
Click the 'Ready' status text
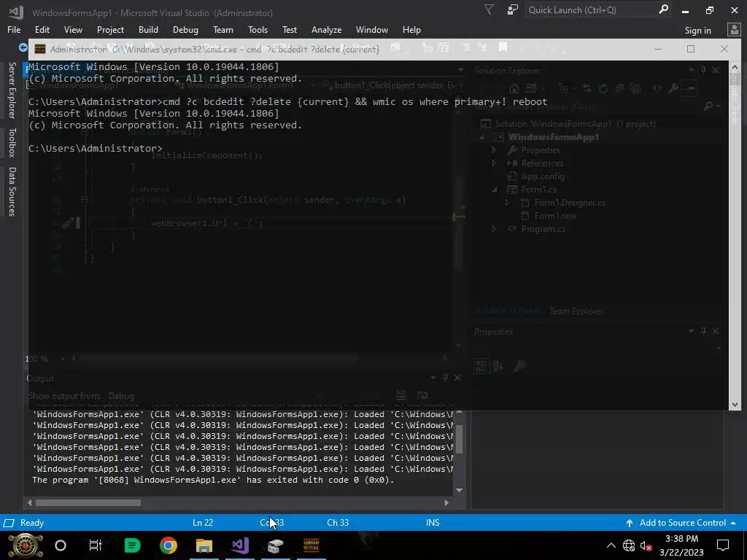[x=32, y=523]
